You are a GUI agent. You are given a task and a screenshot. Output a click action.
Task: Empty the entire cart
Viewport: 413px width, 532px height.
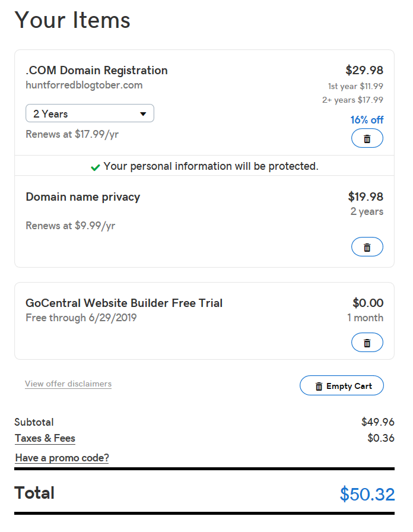click(342, 386)
